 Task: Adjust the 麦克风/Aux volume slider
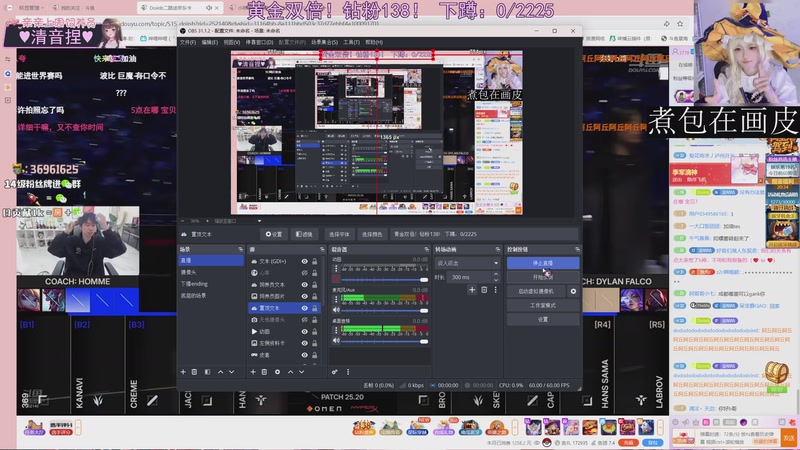click(x=384, y=310)
